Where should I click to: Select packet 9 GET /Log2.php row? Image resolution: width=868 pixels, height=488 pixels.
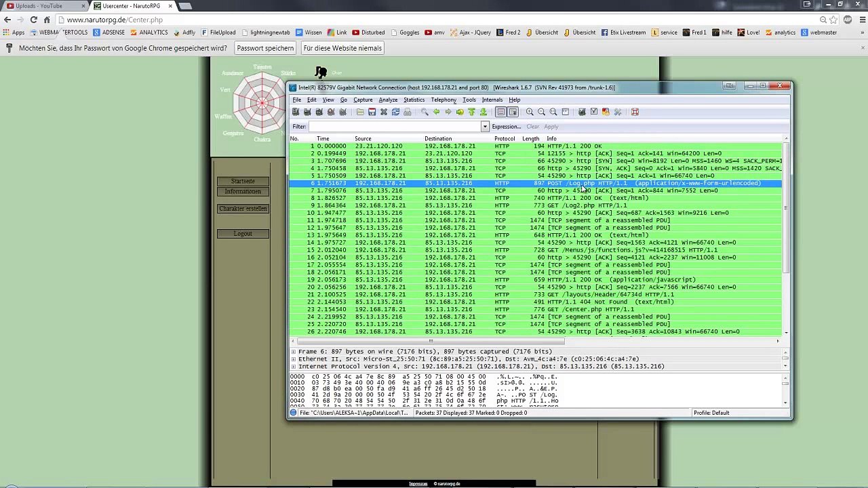pyautogui.click(x=536, y=205)
